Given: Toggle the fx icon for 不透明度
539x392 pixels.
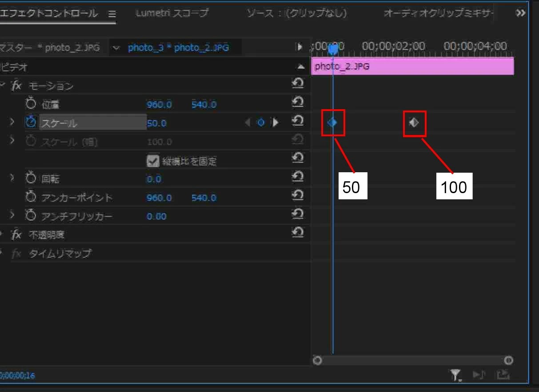Looking at the screenshot, I should click(x=16, y=234).
